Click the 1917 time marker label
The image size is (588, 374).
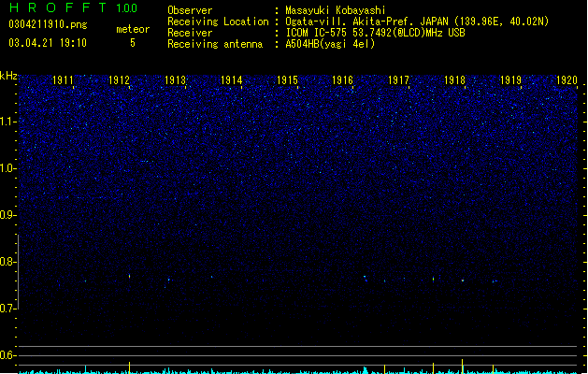pyautogui.click(x=398, y=80)
